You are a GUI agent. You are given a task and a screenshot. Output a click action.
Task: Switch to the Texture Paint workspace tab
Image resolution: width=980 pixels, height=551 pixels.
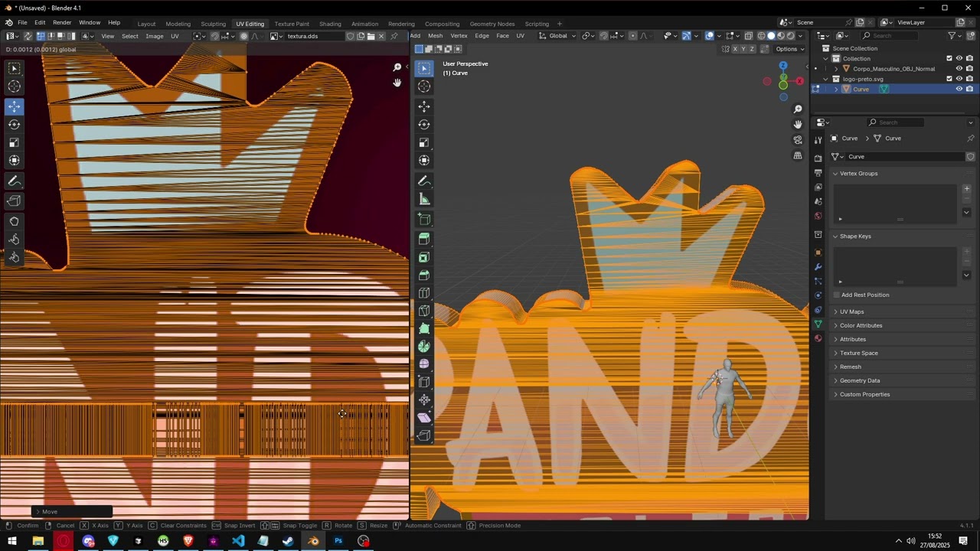click(x=292, y=24)
